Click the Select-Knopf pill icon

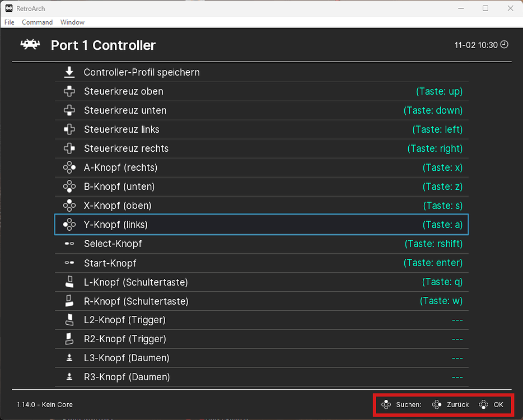[69, 244]
